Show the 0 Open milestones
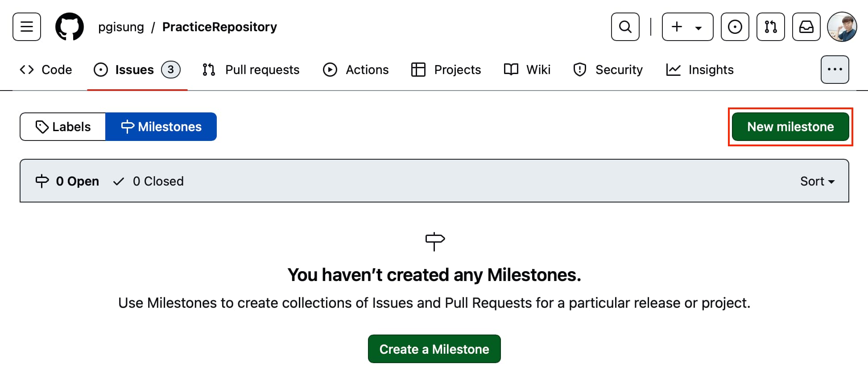The height and width of the screenshot is (372, 868). tap(67, 182)
